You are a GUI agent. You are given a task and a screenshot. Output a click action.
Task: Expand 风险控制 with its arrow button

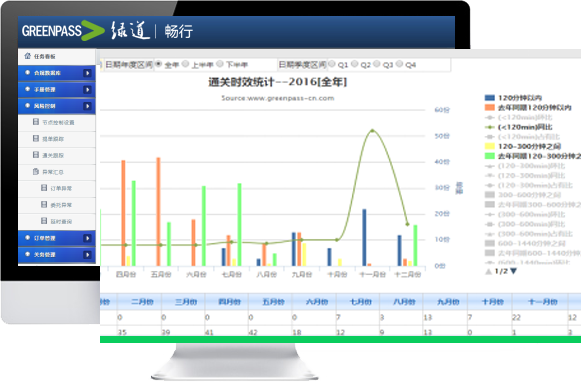click(87, 106)
